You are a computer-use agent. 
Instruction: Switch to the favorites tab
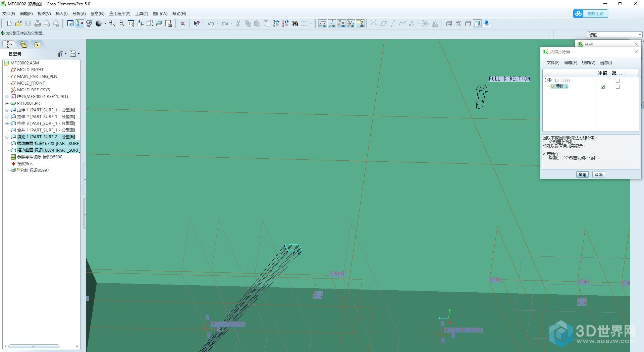(x=37, y=44)
